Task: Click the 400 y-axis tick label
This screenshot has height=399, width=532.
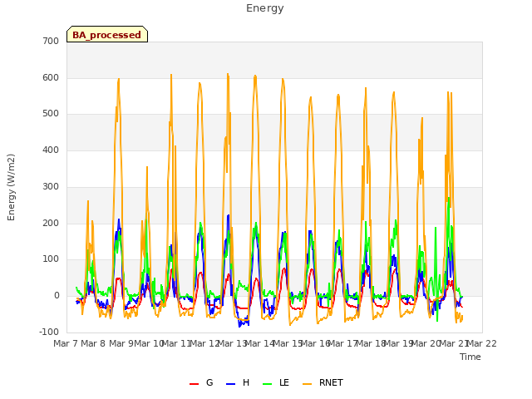Action: pyautogui.click(x=51, y=150)
